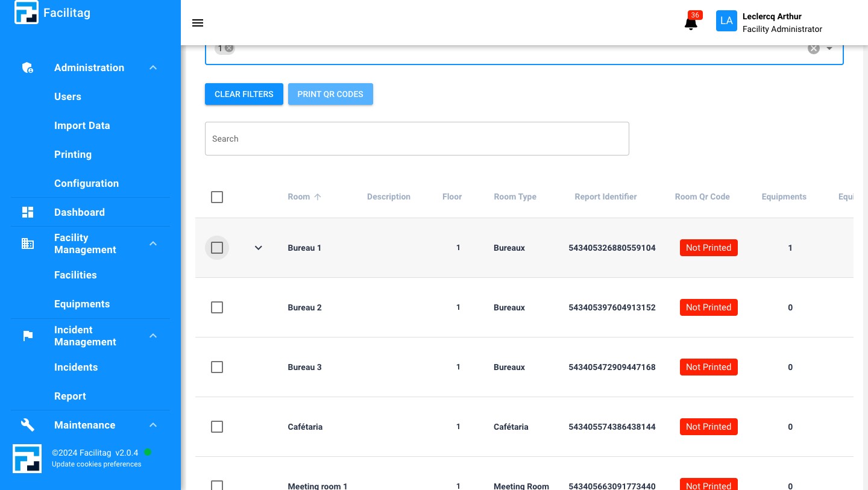
Task: Expand the Bureau 1 row details
Action: [259, 248]
